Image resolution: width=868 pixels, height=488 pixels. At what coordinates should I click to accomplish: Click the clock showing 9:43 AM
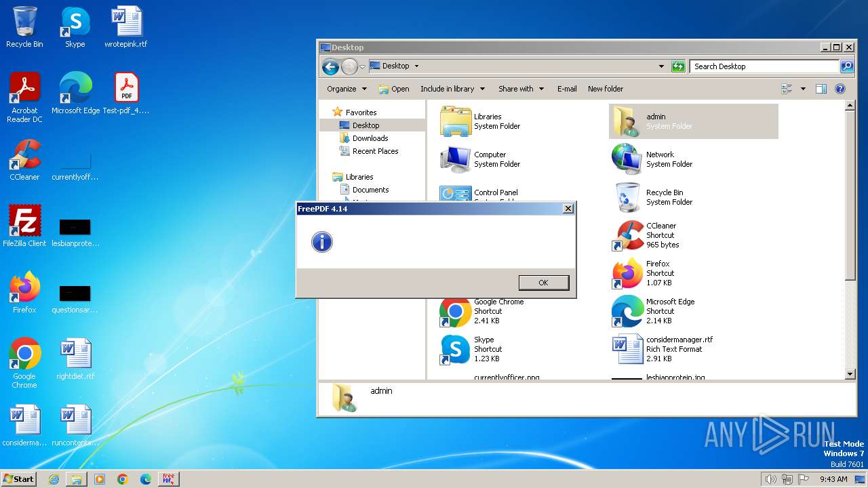click(x=833, y=479)
